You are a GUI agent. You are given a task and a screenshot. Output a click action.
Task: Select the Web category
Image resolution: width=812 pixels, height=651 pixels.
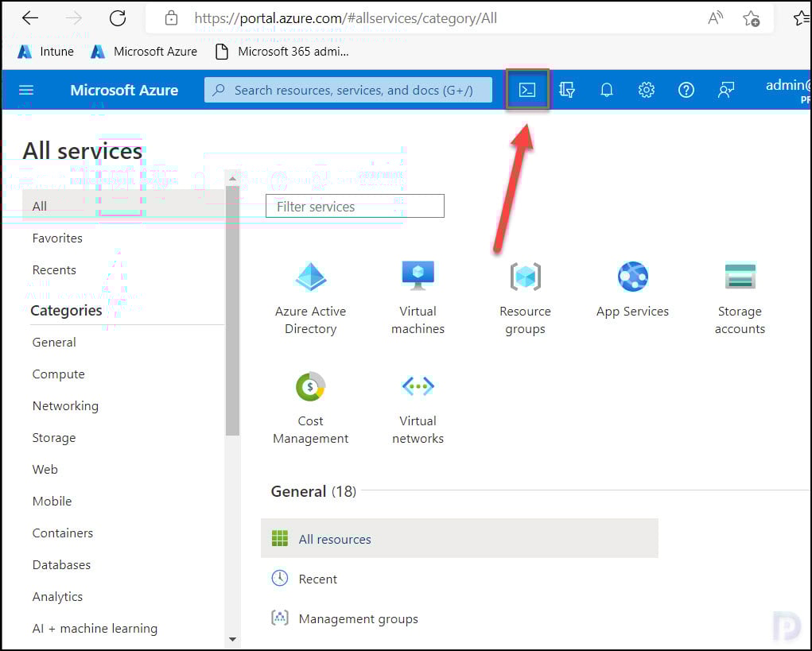[45, 469]
